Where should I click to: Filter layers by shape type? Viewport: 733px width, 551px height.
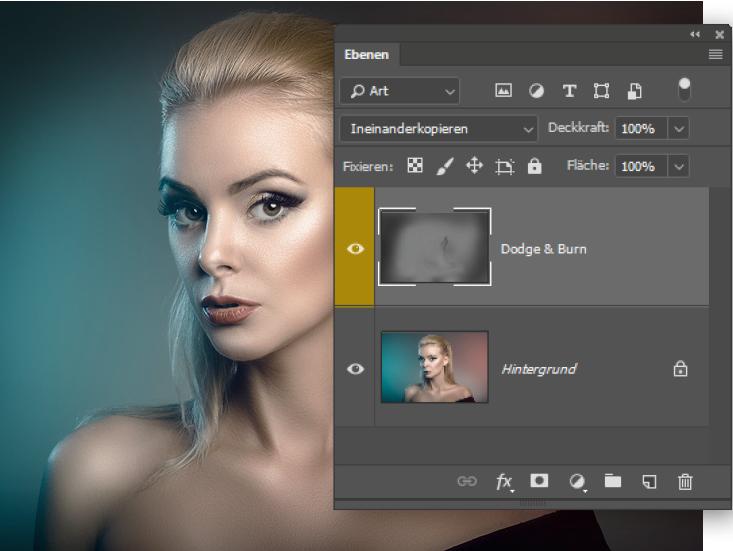point(601,91)
